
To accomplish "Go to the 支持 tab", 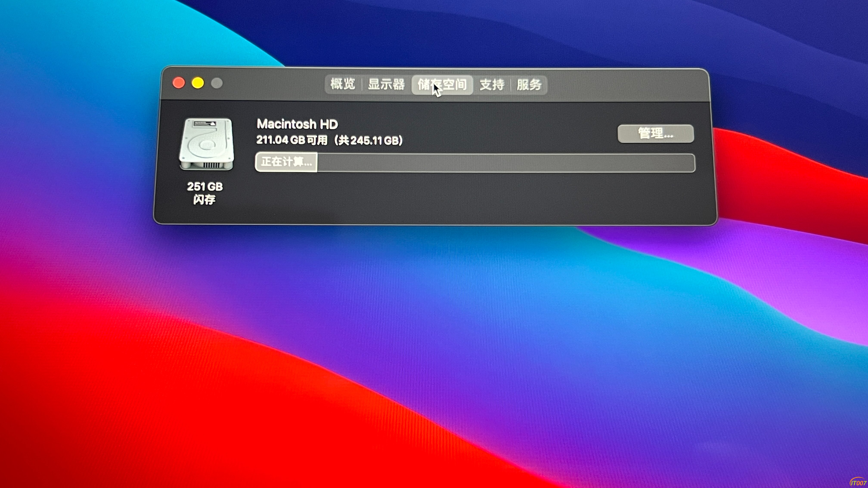I will point(492,85).
